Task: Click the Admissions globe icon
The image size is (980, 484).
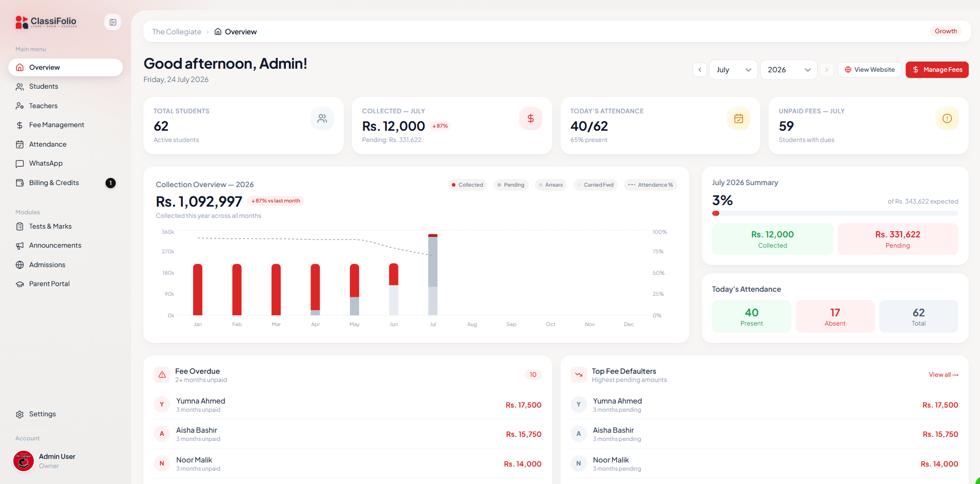Action: pyautogui.click(x=20, y=265)
